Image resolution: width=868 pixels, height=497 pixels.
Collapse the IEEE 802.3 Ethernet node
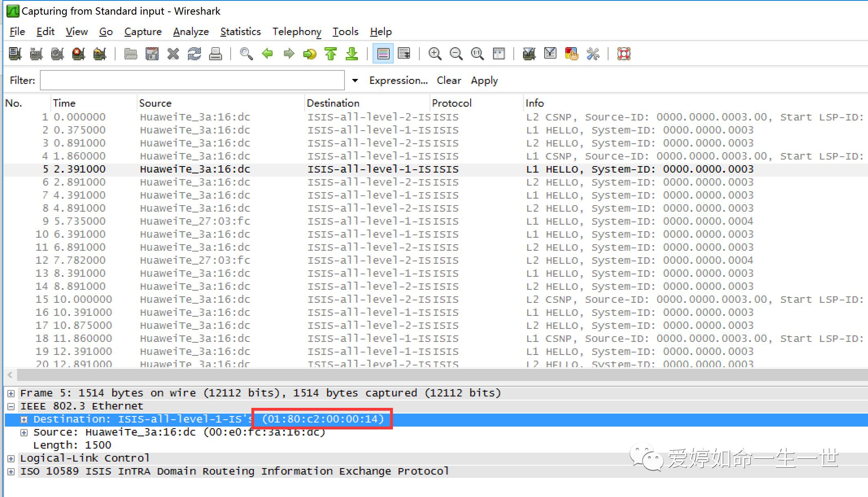[x=11, y=406]
